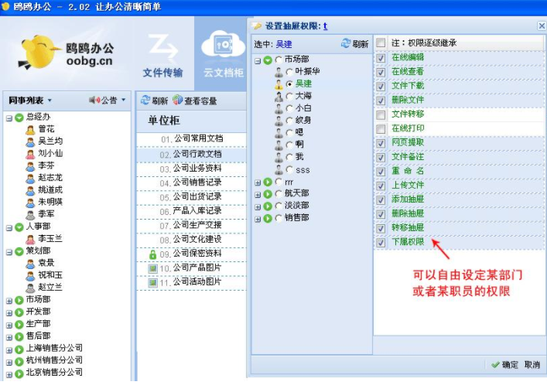The height and width of the screenshot is (392, 547).
Task: Select 公司行政文档 drawer in 单位柜
Action: 191,155
